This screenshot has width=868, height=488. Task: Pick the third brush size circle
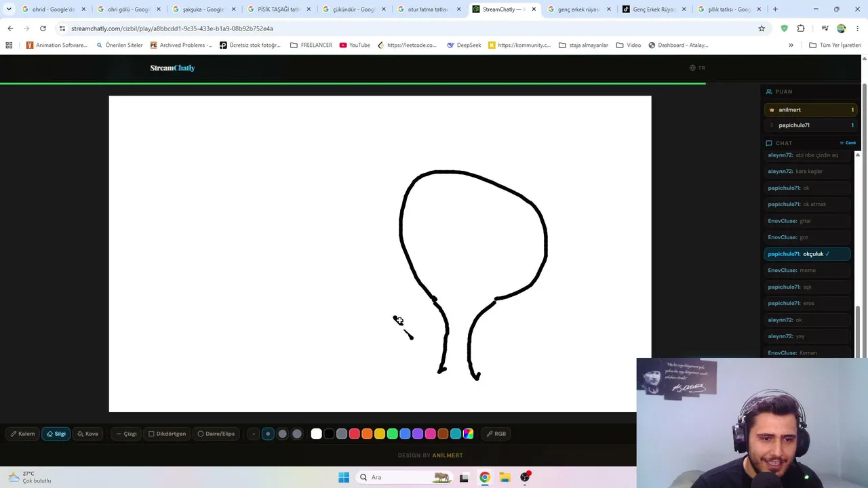tap(283, 434)
